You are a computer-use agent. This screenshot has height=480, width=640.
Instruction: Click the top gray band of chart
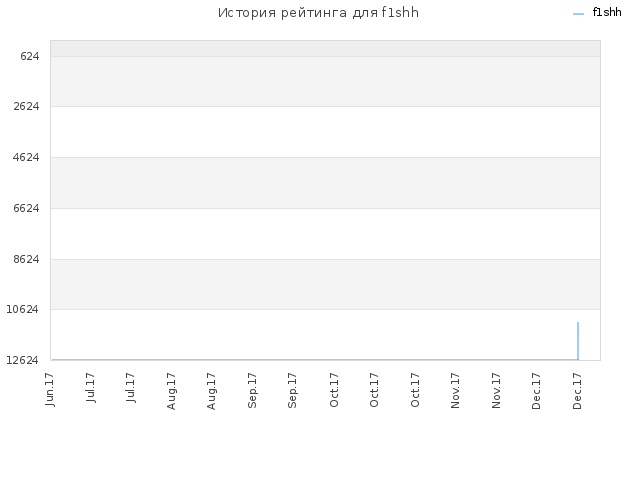pyautogui.click(x=325, y=48)
